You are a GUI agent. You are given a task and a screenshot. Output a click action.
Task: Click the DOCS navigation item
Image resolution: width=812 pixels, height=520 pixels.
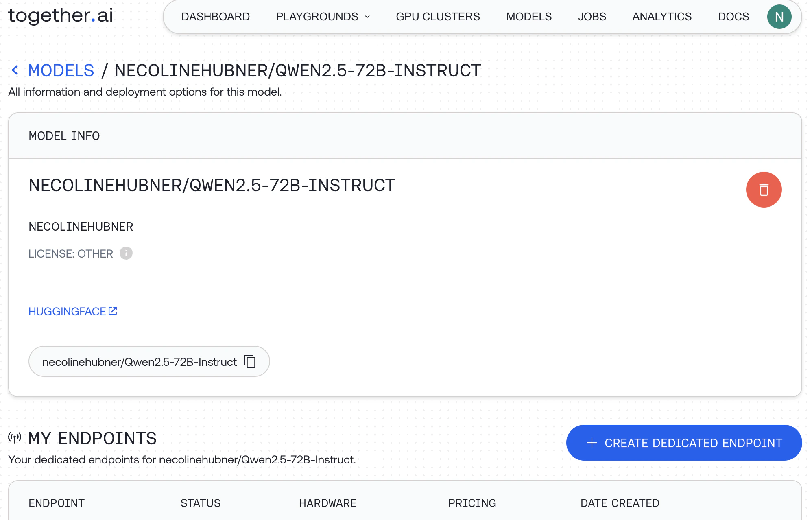click(733, 17)
